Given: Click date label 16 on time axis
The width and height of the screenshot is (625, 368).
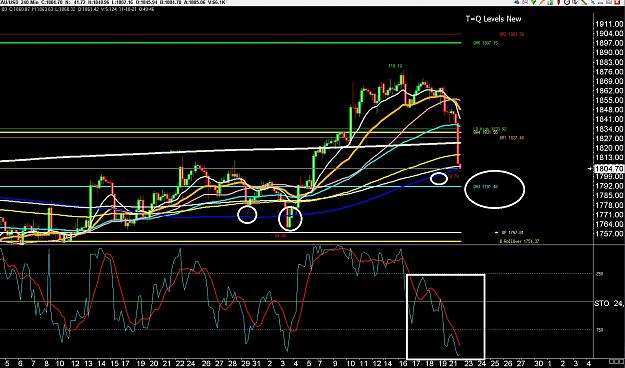Looking at the screenshot, I should pos(404,364).
